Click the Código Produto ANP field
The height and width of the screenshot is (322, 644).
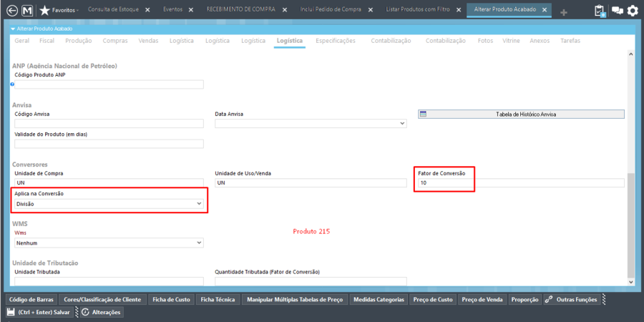point(109,84)
